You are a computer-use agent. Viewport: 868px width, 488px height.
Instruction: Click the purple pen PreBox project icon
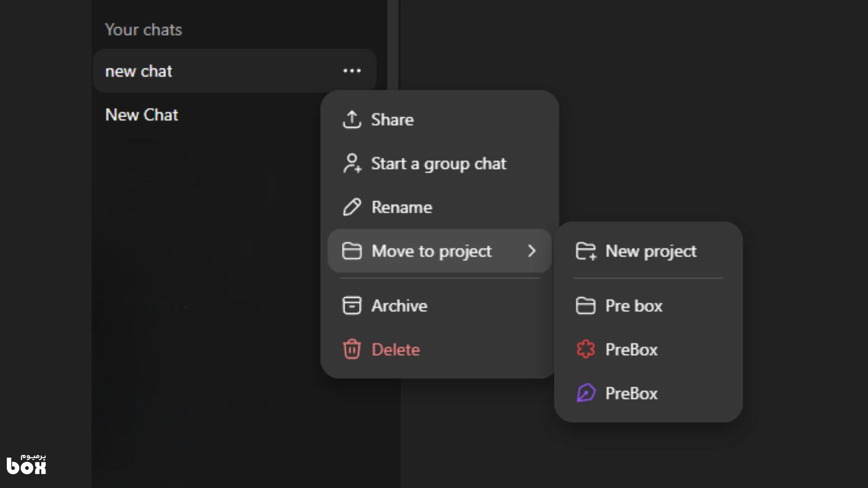pyautogui.click(x=586, y=393)
